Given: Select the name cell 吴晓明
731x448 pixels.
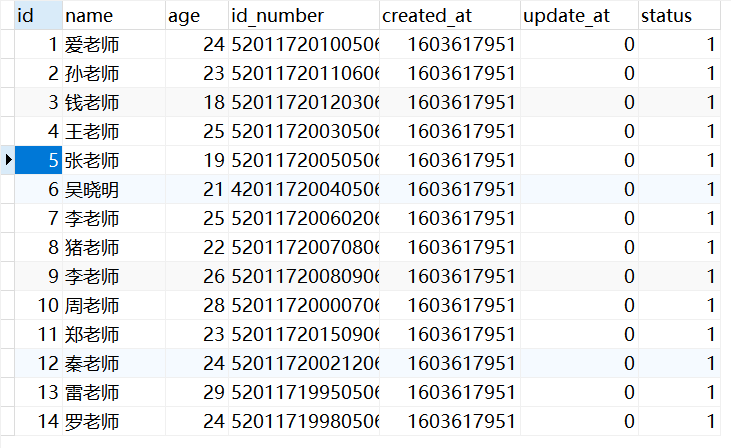Looking at the screenshot, I should pos(92,189).
